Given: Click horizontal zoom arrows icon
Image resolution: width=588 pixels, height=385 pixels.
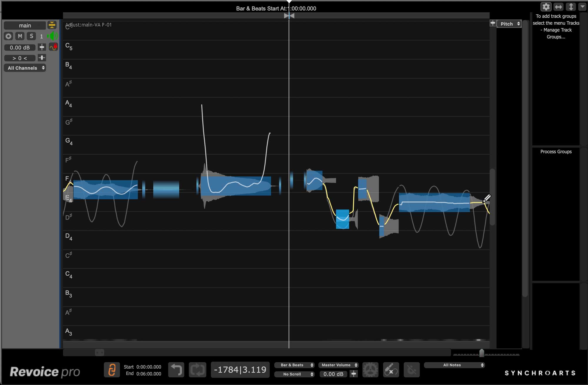Looking at the screenshot, I should click(558, 7).
